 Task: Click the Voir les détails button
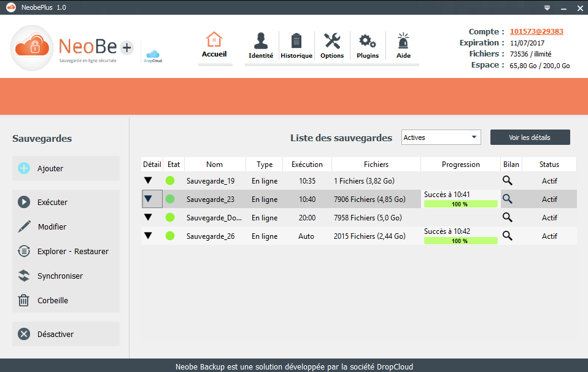(x=530, y=138)
